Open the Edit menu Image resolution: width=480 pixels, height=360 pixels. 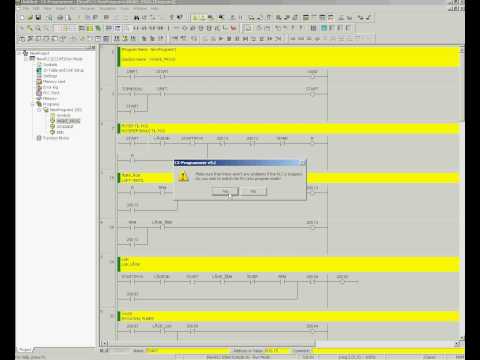tap(36, 8)
